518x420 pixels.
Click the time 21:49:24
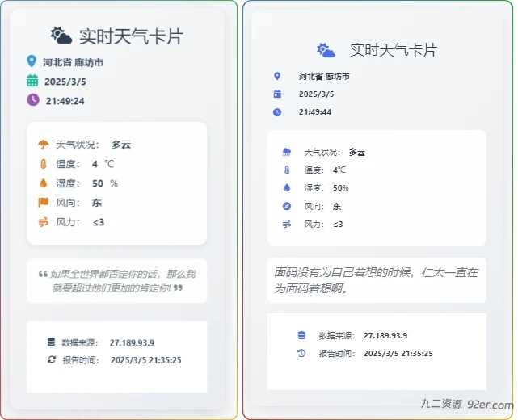point(65,101)
